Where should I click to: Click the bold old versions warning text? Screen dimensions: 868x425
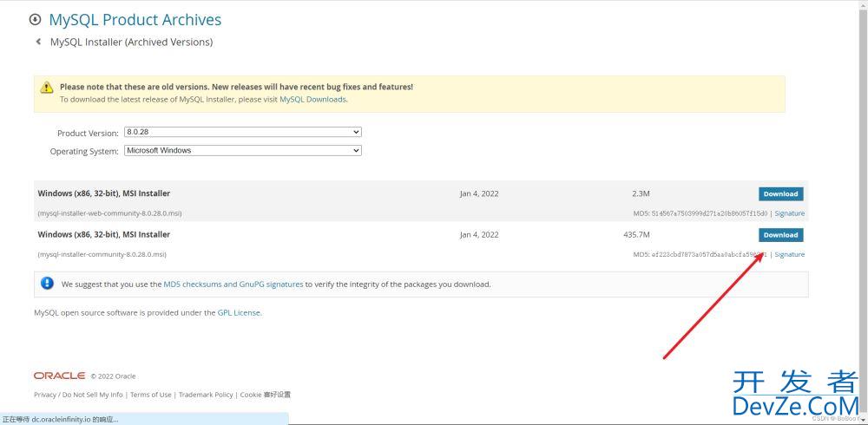pos(236,87)
